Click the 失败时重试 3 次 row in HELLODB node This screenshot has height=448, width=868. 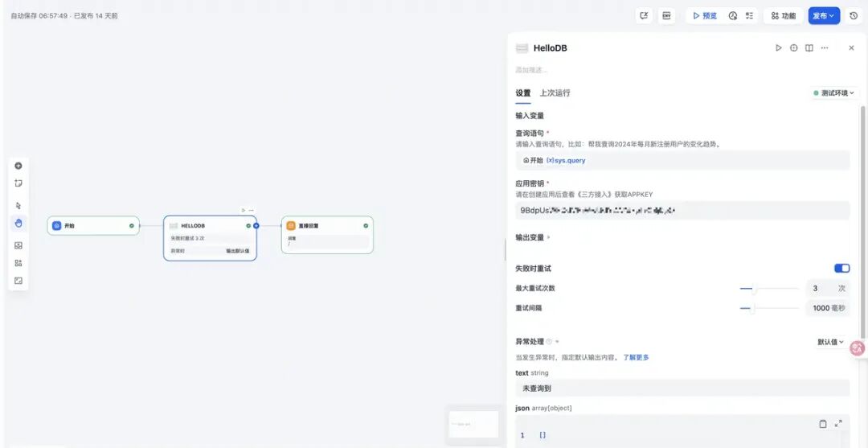210,238
